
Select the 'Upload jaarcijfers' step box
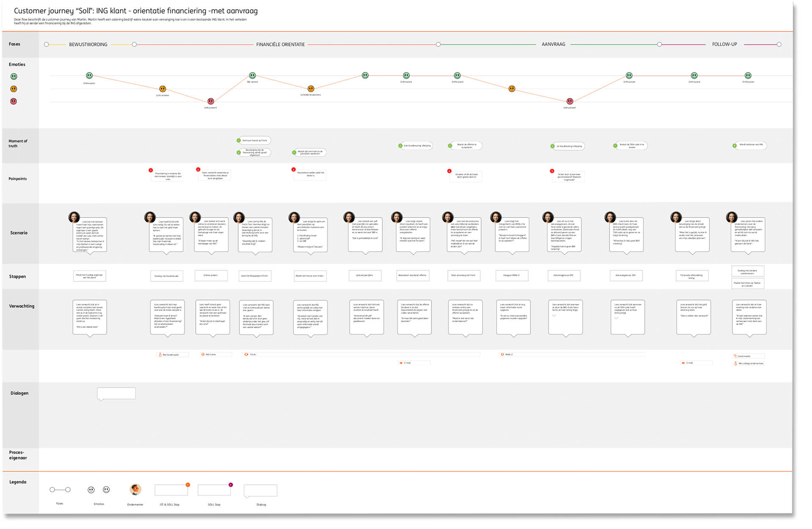point(365,276)
